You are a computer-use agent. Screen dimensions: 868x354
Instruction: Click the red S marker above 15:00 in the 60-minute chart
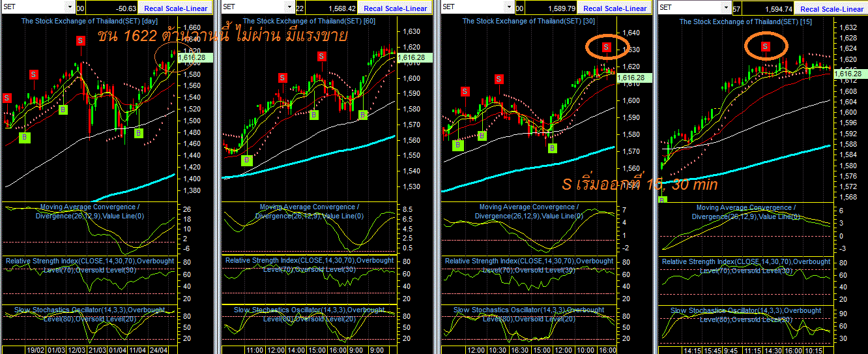click(322, 57)
